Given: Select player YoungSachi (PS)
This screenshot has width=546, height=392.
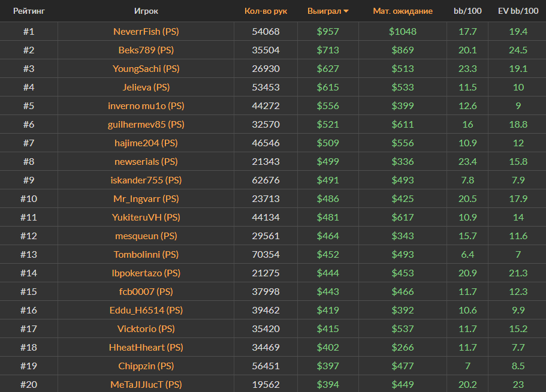Looking at the screenshot, I should (x=146, y=68).
